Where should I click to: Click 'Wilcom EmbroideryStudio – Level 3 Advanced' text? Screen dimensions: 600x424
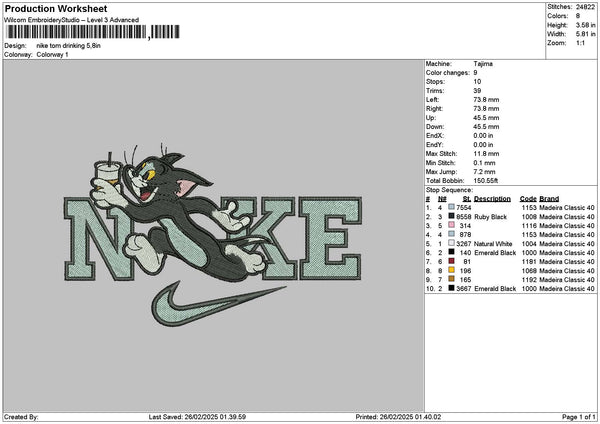72,20
